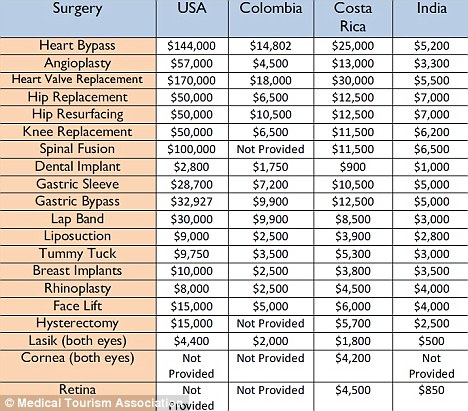Select the Angioplasty row label
Viewport: 468px width, 411px height.
tap(77, 63)
